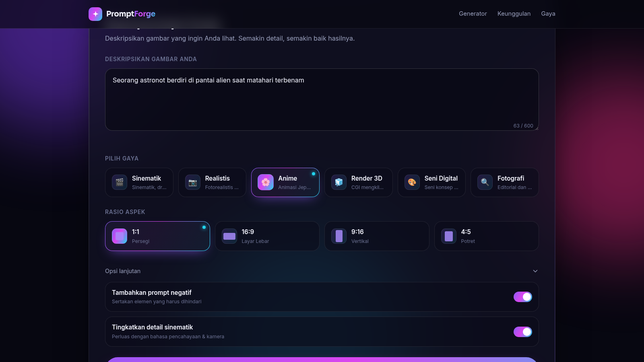This screenshot has height=362, width=644.
Task: Turn off Tingkatkan detail sinematik switch
Action: [523, 332]
